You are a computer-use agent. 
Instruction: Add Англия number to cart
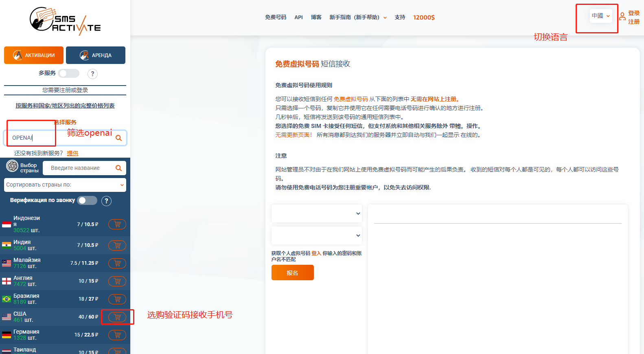coord(117,281)
